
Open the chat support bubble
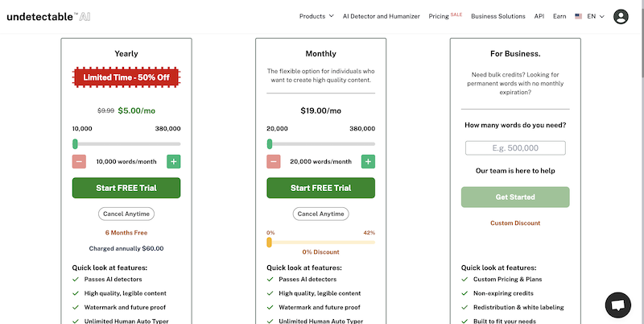pos(617,305)
